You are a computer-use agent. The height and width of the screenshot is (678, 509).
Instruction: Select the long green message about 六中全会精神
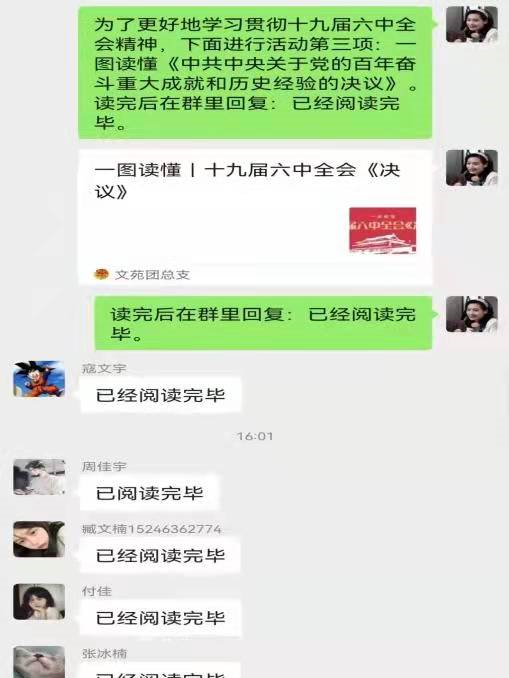click(256, 73)
